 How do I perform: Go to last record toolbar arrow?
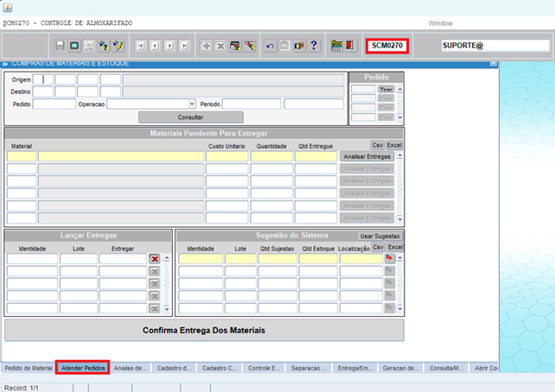point(184,46)
